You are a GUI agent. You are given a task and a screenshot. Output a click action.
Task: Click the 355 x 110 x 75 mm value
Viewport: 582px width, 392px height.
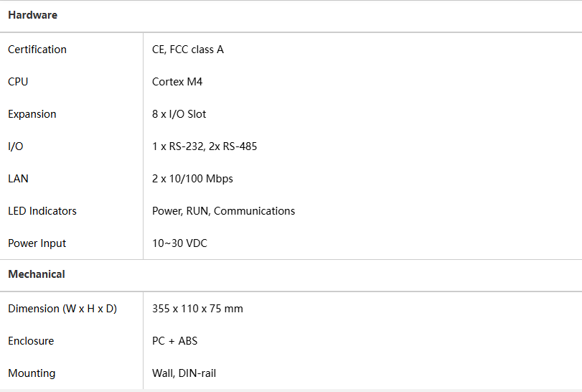coord(197,309)
